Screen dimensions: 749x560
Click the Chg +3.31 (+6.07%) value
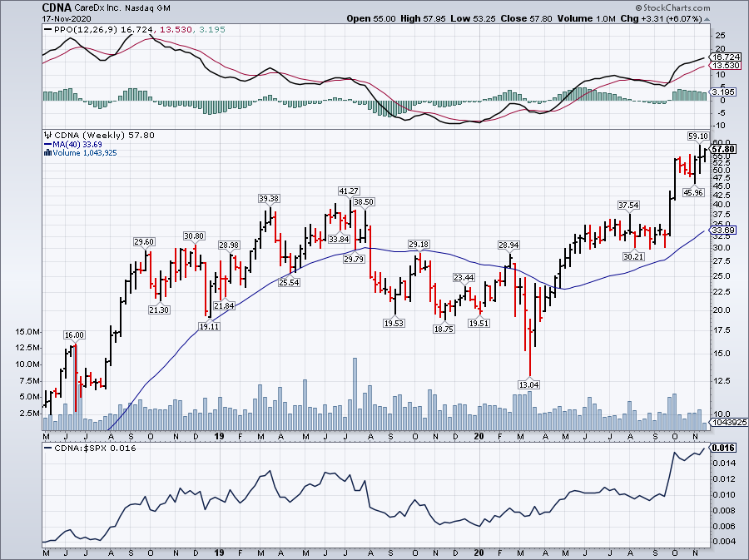[x=661, y=18]
